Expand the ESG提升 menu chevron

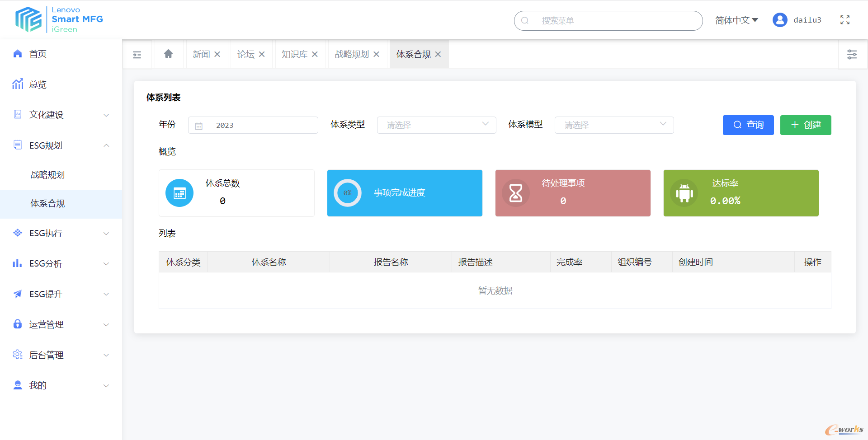[x=106, y=294]
